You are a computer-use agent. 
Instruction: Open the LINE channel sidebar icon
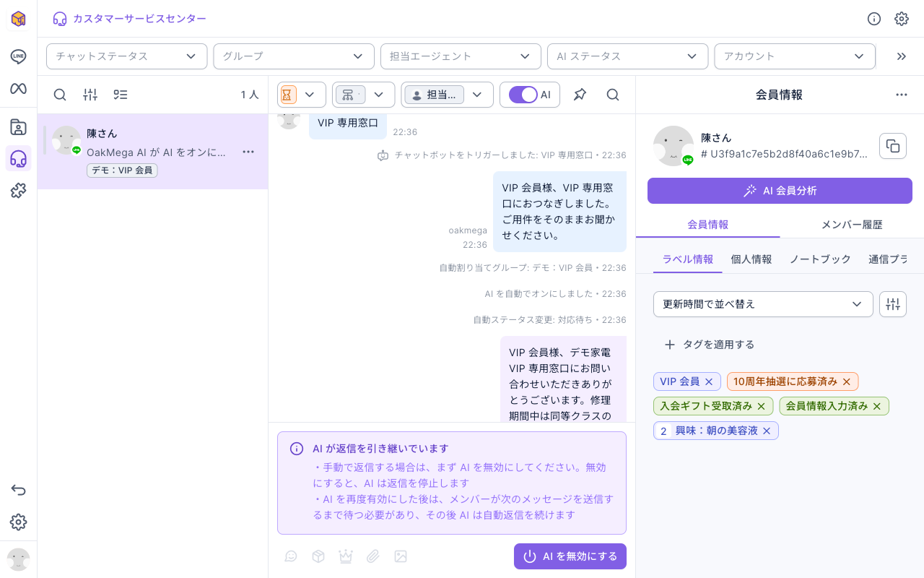pyautogui.click(x=18, y=56)
